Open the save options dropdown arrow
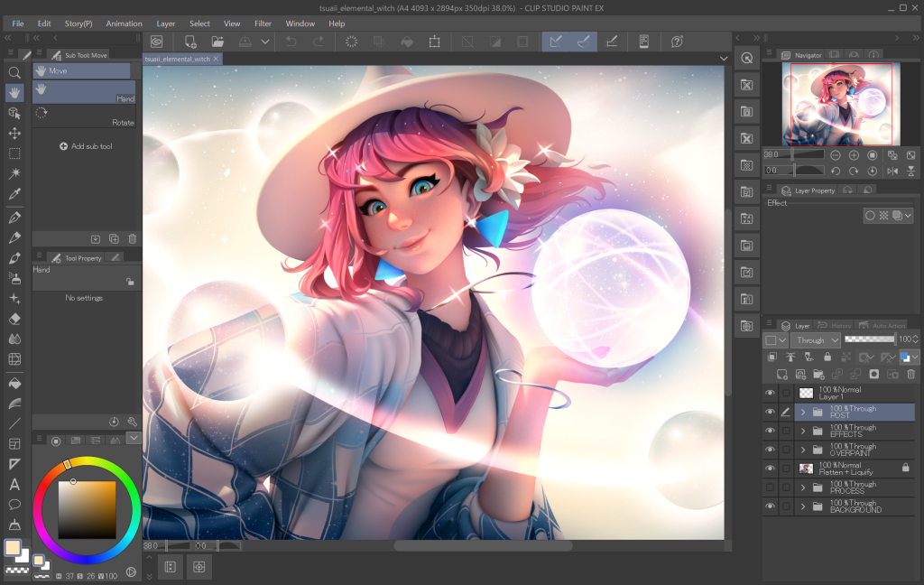Viewport: 924px width, 585px height. 265,42
